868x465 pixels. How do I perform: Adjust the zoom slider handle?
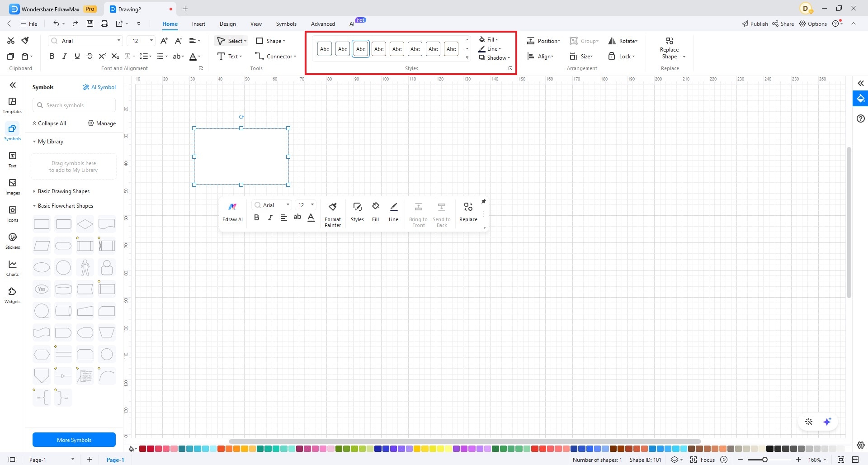click(x=764, y=460)
